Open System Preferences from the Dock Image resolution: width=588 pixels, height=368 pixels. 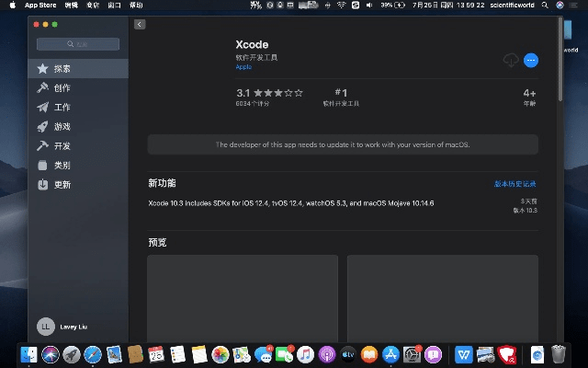point(412,354)
